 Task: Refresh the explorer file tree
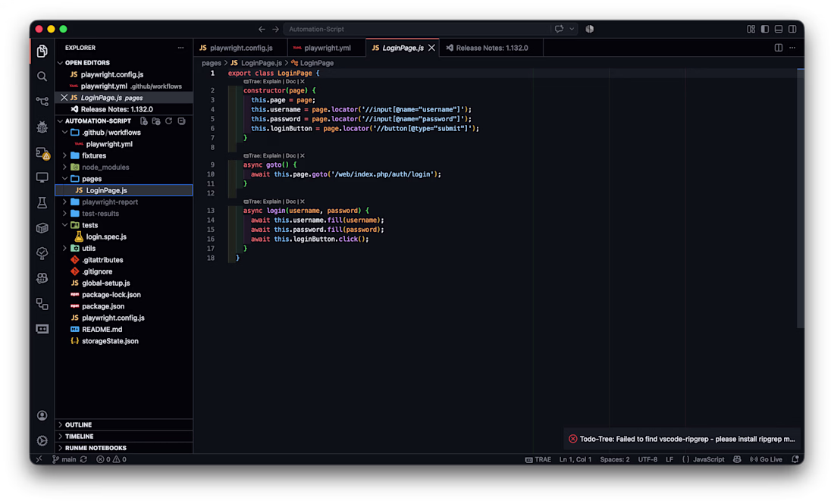[x=168, y=121]
